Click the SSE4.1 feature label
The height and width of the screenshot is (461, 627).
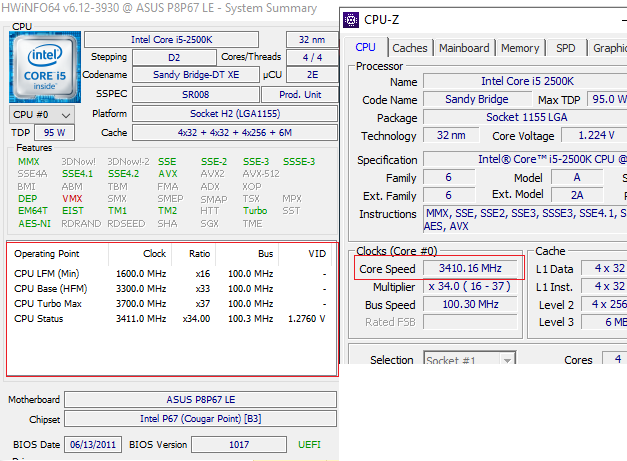coord(77,174)
